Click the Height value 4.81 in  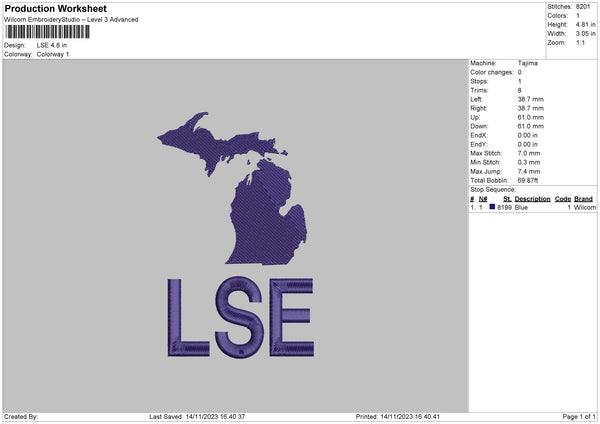pyautogui.click(x=585, y=24)
